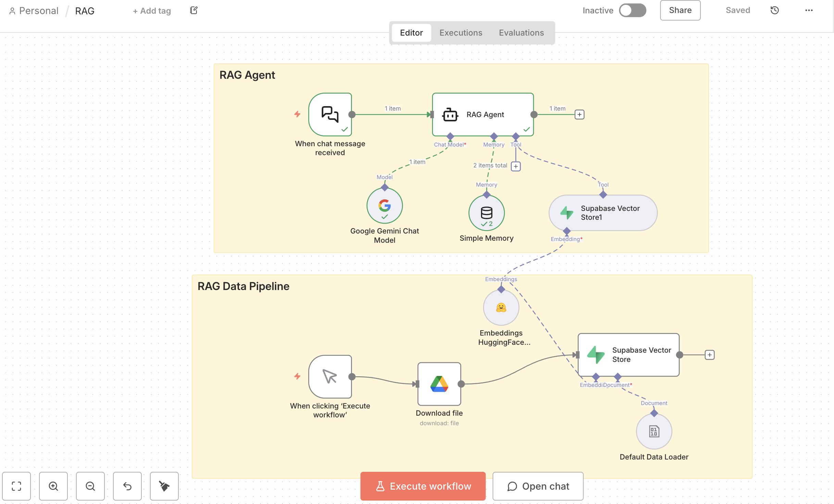Click the fit-to-view canvas icon

(16, 486)
